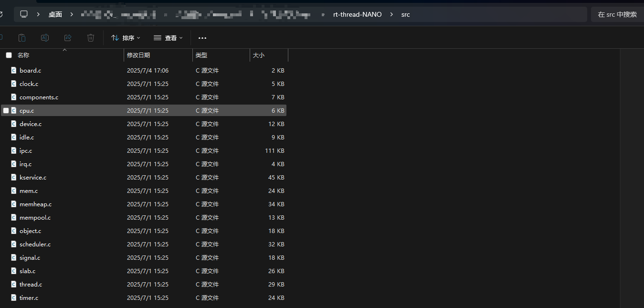Click the Rename icon in the toolbar
The width and height of the screenshot is (644, 308).
point(45,38)
